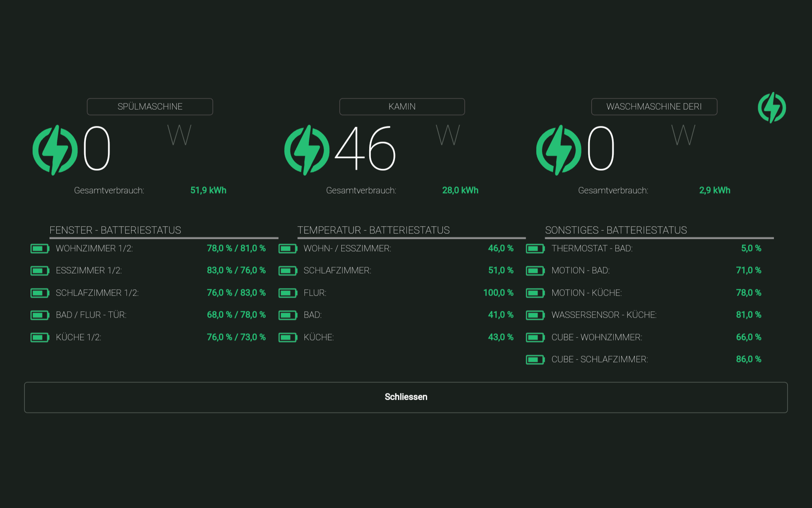Click the 46 W Kamin power reading
Screen dimensions: 812x508
pos(365,149)
